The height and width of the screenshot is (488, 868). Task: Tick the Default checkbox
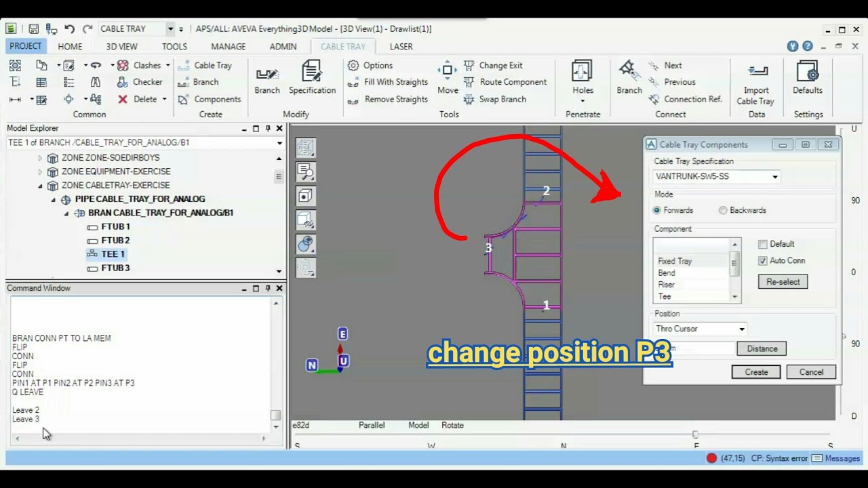763,244
